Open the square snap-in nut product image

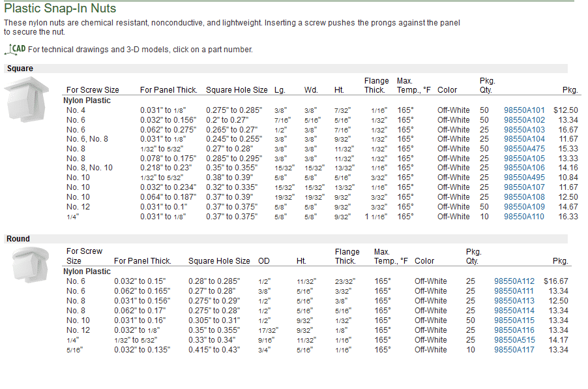point(27,99)
